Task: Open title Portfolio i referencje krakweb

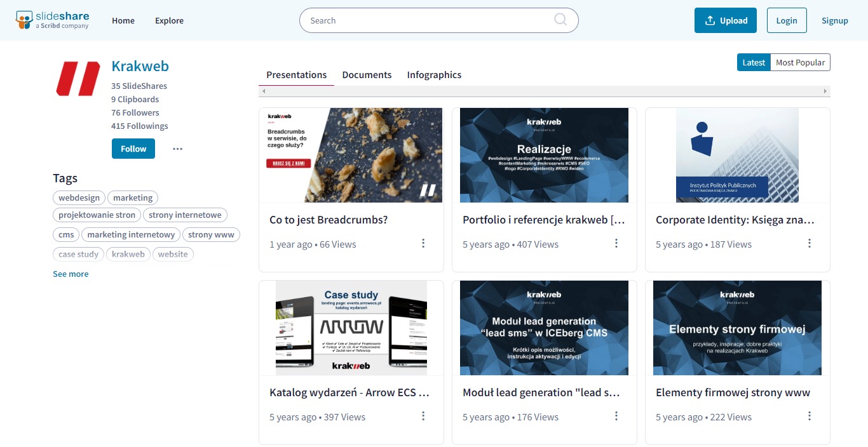Action: tap(544, 220)
